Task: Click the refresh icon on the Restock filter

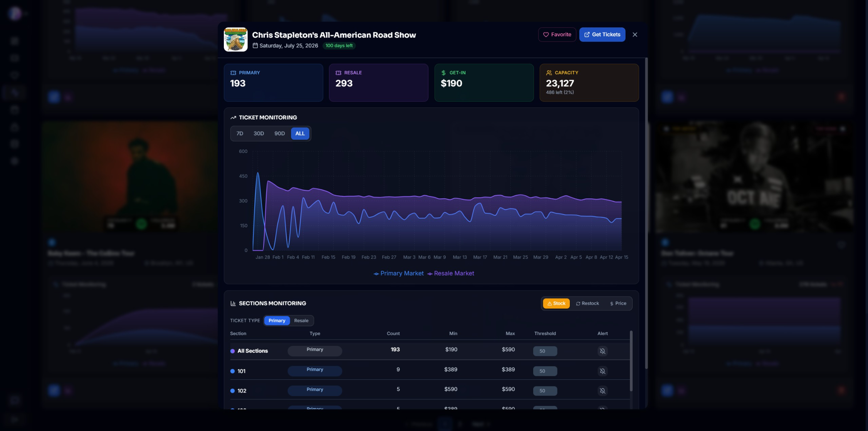Action: coord(578,304)
